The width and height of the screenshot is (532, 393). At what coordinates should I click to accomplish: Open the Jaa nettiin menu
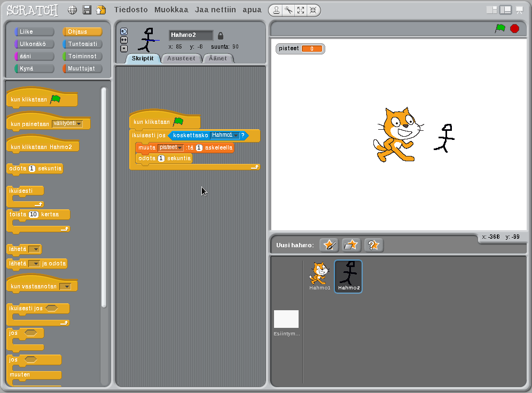point(215,10)
